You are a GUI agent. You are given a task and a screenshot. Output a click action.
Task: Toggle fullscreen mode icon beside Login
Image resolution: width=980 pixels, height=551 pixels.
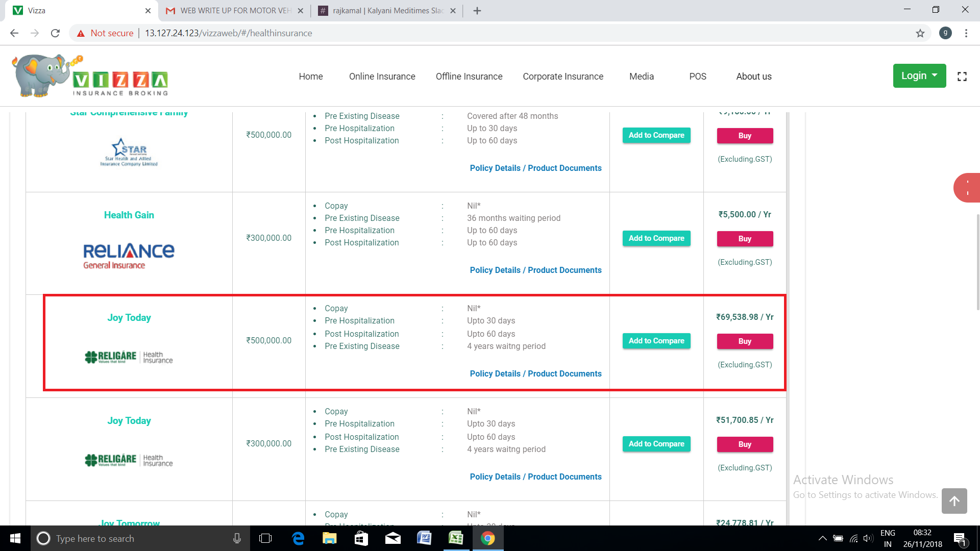962,77
